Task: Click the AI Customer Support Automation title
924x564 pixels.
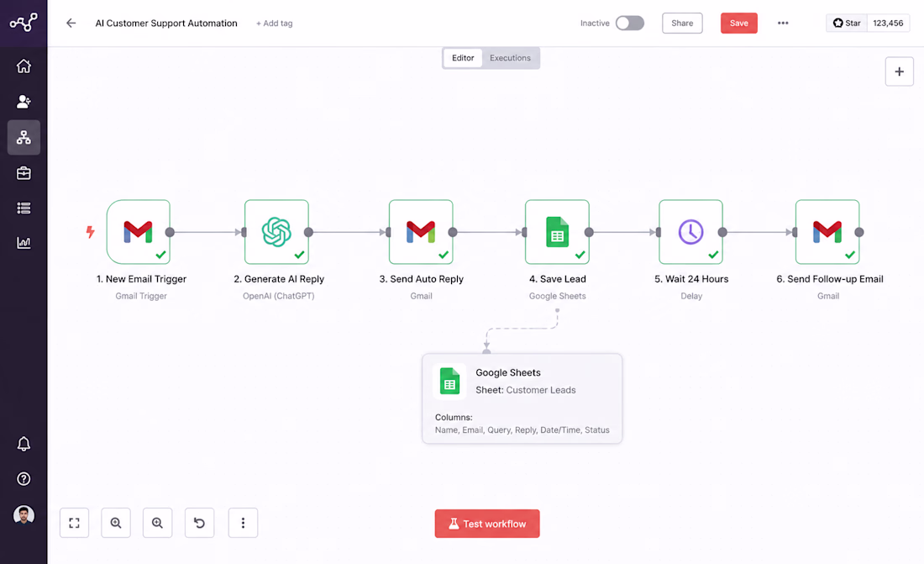Action: pyautogui.click(x=166, y=23)
